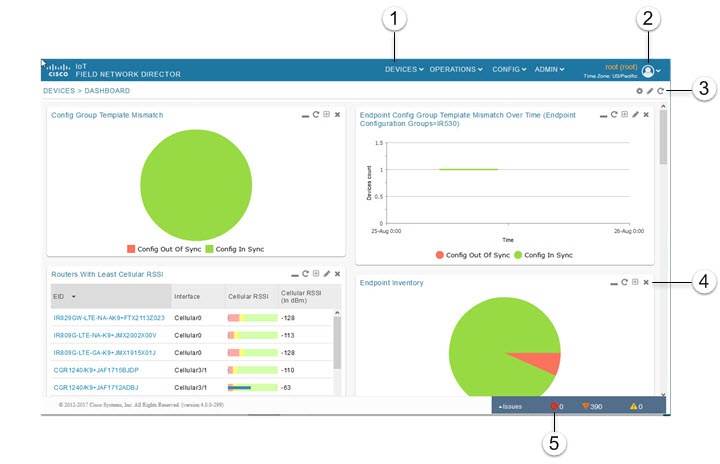Click the Interface column header
The width and height of the screenshot is (720, 464).
[198, 297]
